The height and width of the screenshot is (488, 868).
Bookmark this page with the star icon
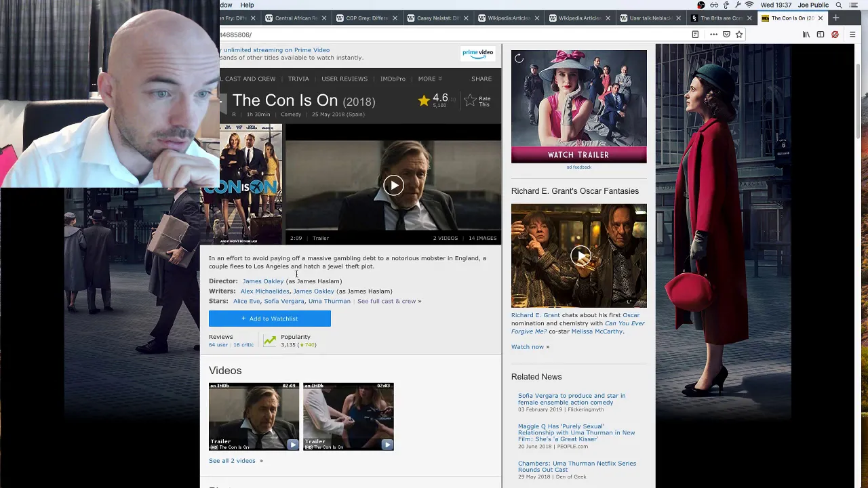739,35
